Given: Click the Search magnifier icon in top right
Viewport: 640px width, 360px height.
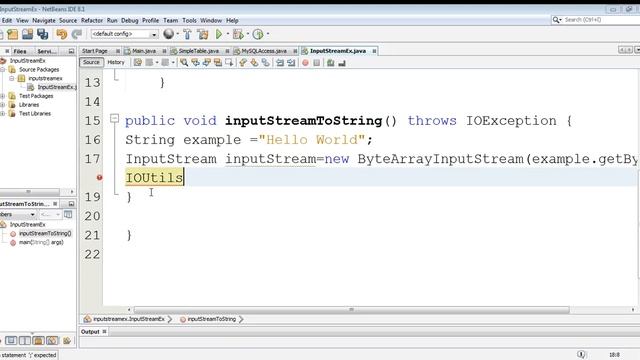Looking at the screenshot, I should pos(556,20).
